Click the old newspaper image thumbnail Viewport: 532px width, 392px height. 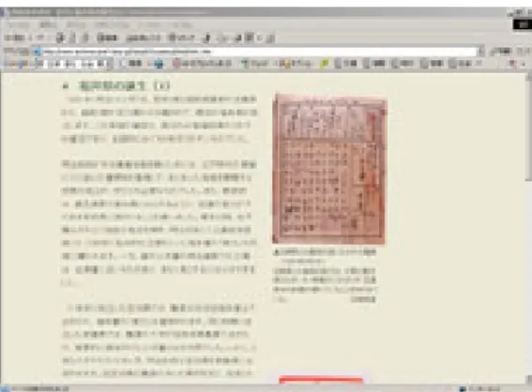(329, 169)
